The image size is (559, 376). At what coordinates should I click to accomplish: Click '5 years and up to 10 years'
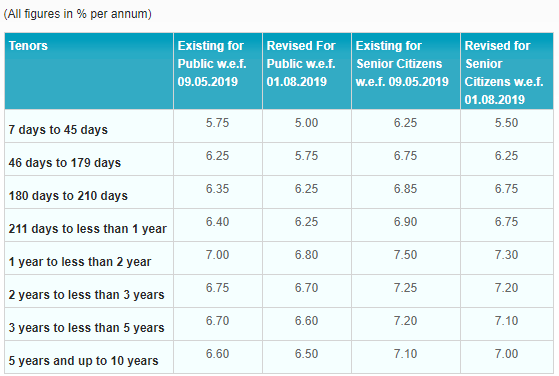click(x=83, y=361)
